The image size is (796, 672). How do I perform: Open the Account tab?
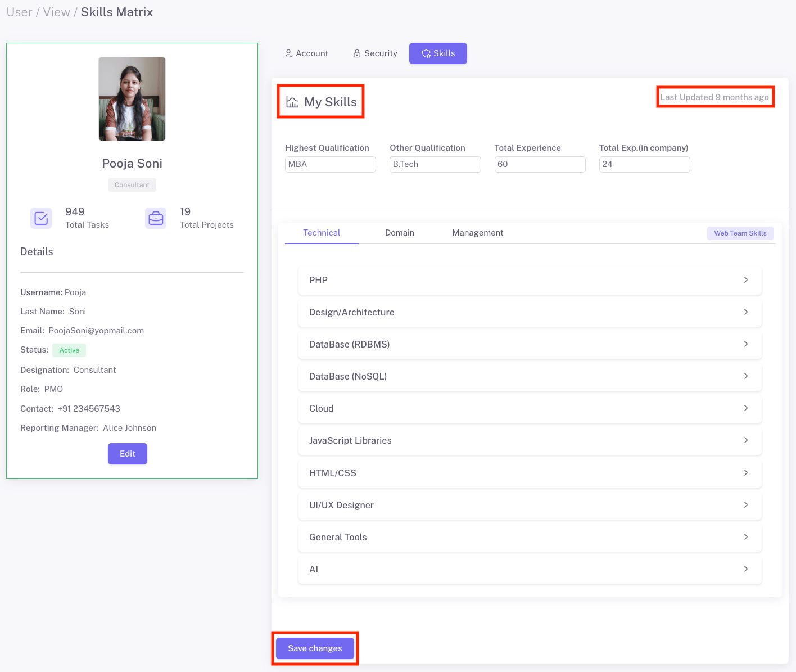(x=306, y=53)
